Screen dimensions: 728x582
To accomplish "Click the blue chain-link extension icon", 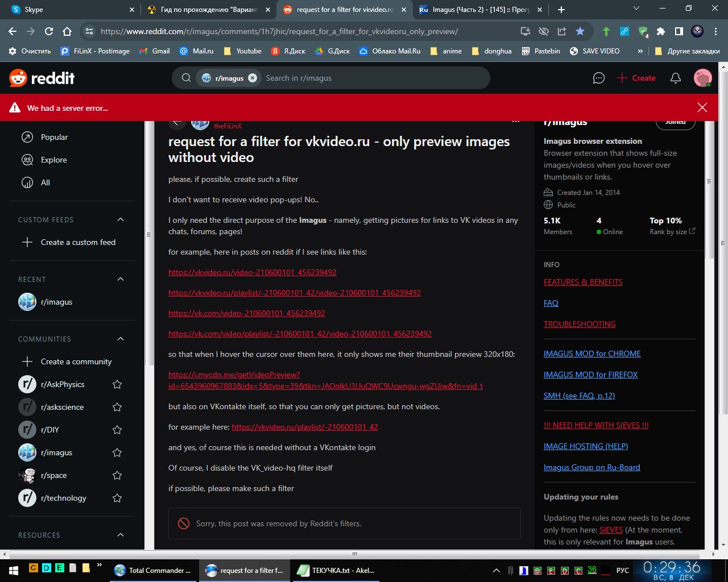I will click(x=624, y=31).
